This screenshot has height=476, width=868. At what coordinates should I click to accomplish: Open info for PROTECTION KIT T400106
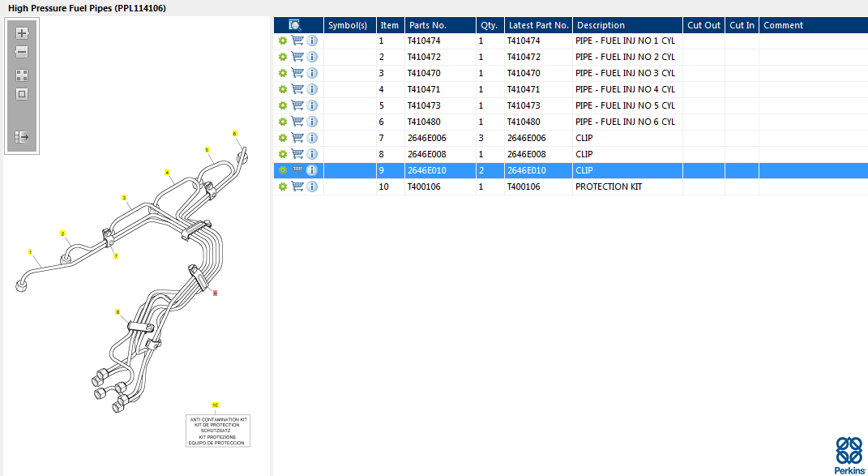(x=312, y=187)
